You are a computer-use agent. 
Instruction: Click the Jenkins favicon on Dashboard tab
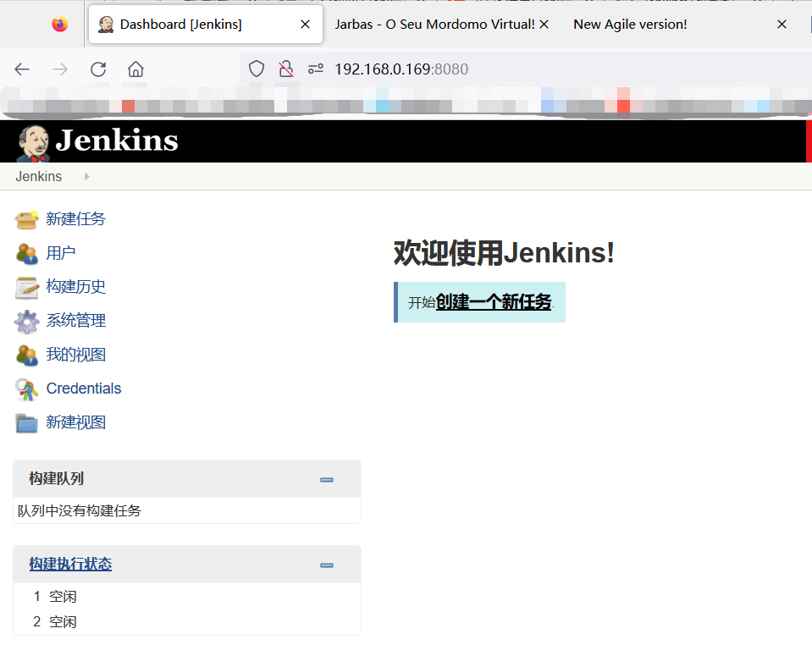pos(106,25)
